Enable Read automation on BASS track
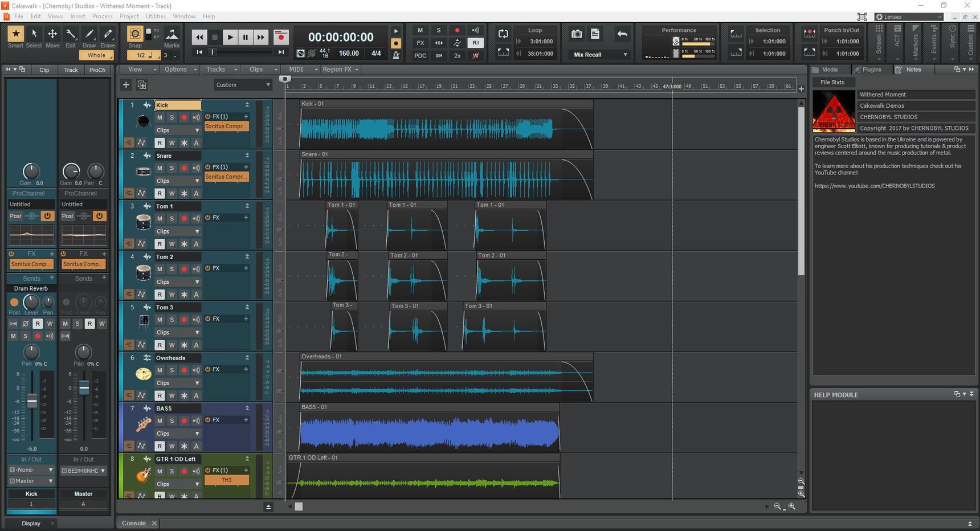 click(x=160, y=446)
